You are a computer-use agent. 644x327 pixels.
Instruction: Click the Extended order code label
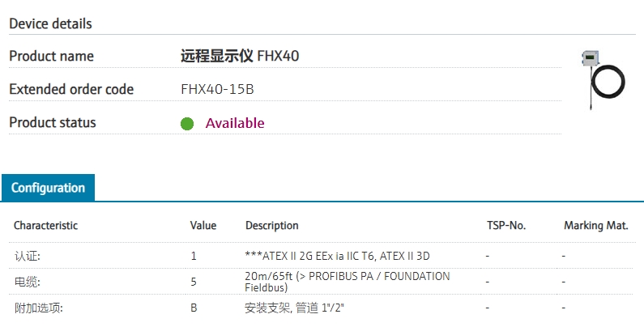(71, 89)
